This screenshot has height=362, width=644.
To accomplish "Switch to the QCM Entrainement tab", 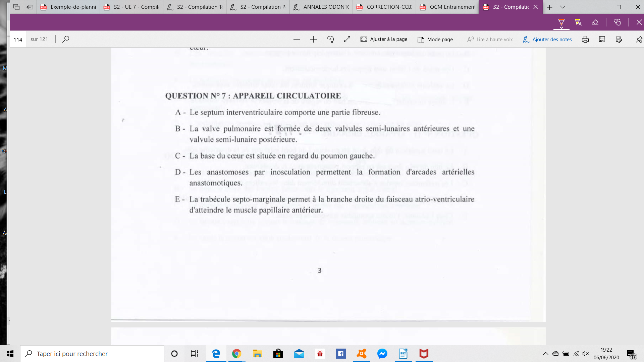I will point(448,7).
